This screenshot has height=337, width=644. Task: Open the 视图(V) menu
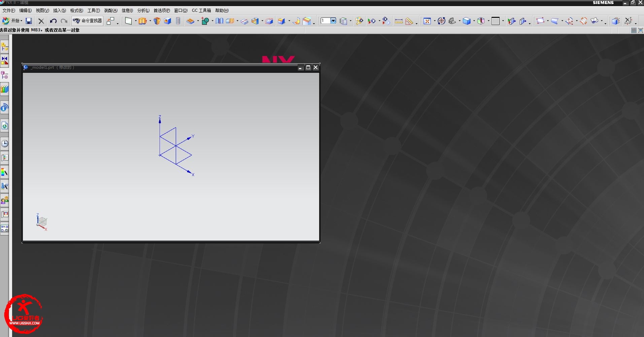(42, 10)
